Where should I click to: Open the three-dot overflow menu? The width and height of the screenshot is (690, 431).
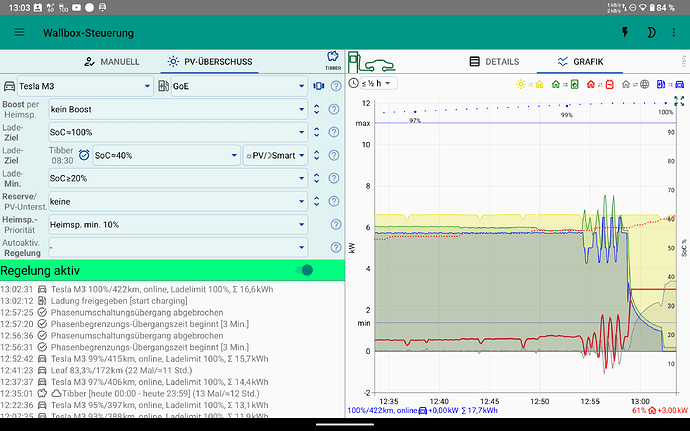tap(674, 33)
